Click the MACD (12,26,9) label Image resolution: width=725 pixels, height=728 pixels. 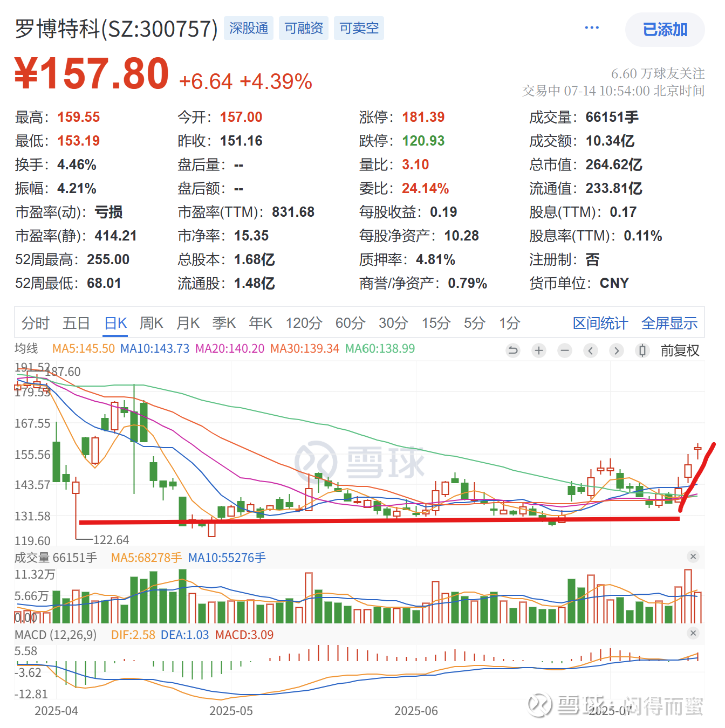coord(56,635)
